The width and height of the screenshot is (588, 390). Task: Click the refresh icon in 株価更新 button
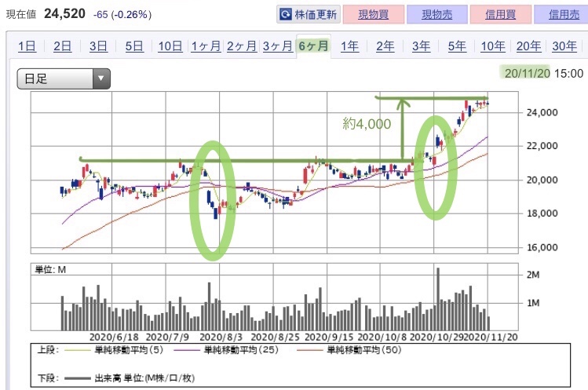point(286,14)
